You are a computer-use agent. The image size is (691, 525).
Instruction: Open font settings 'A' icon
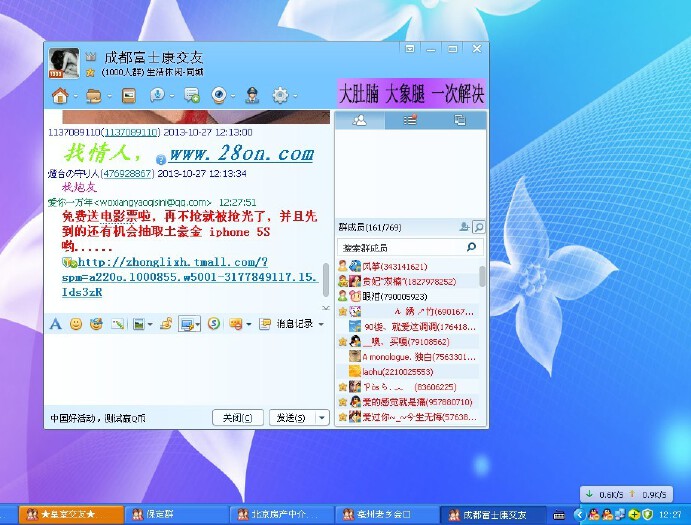click(x=56, y=324)
